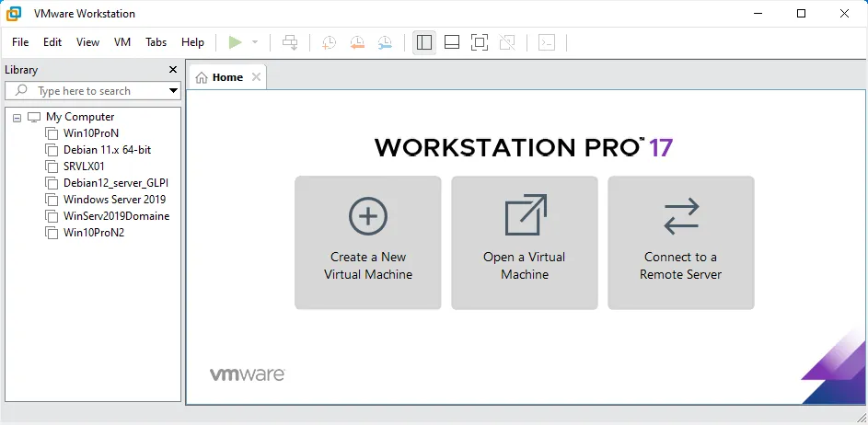This screenshot has width=868, height=425.
Task: Select the Win10ProN virtual machine
Action: point(91,133)
